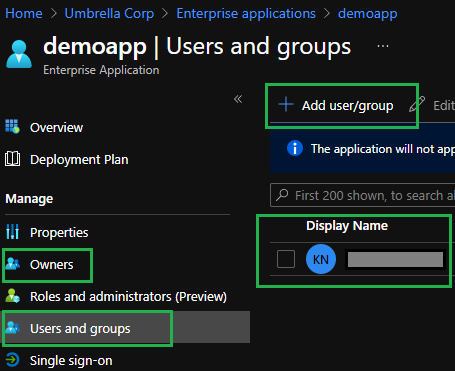The height and width of the screenshot is (371, 455).
Task: Click the 'demoapp | Users and groups' title
Action: click(197, 47)
